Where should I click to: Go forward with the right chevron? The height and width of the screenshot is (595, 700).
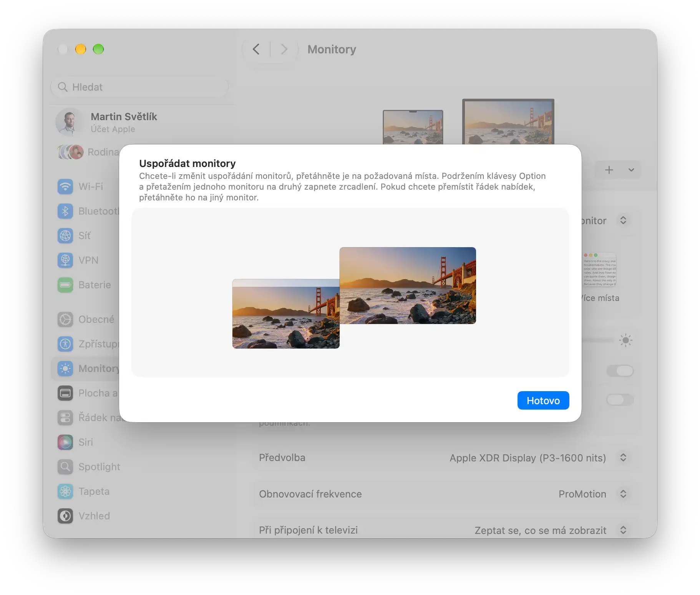284,49
